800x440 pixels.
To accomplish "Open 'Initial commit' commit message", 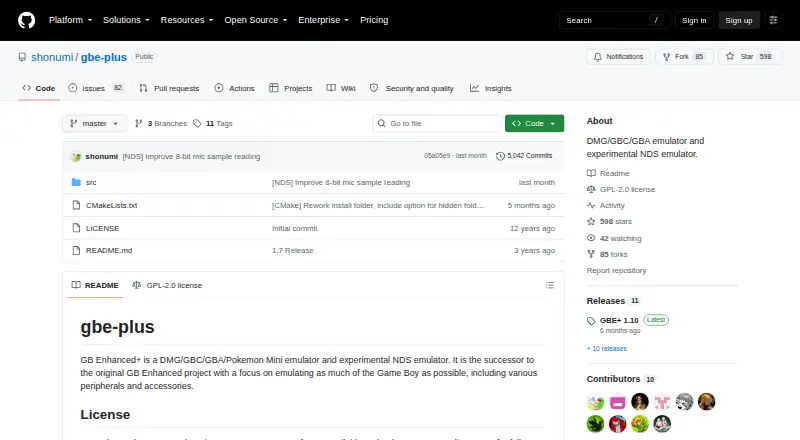I will pos(294,228).
